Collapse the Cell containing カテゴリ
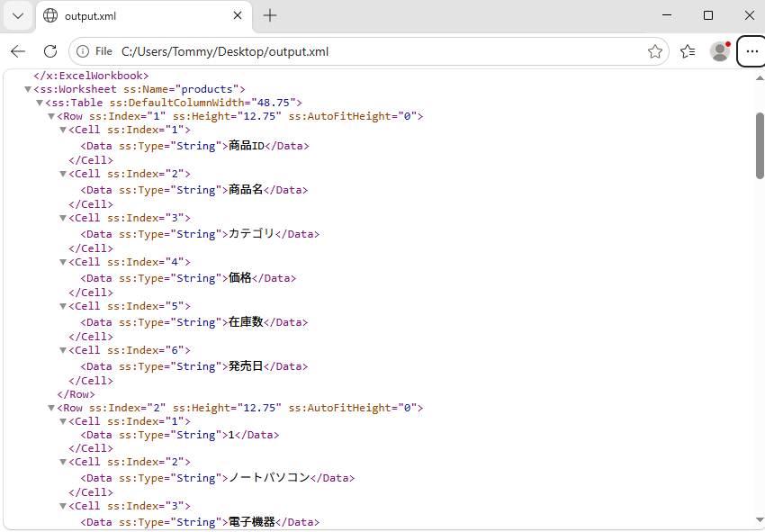 pos(63,218)
